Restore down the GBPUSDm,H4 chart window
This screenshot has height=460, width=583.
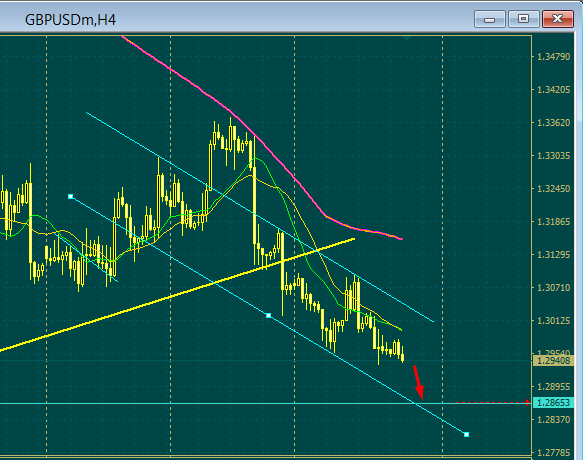point(524,19)
